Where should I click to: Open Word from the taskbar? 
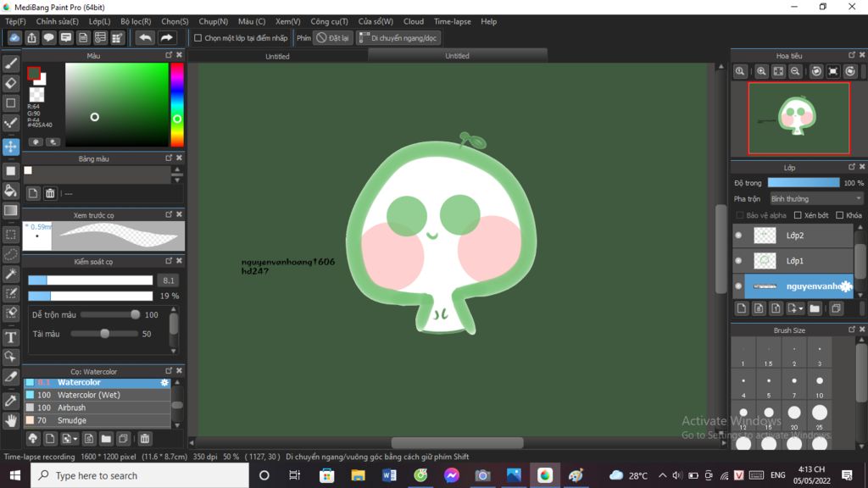(389, 475)
